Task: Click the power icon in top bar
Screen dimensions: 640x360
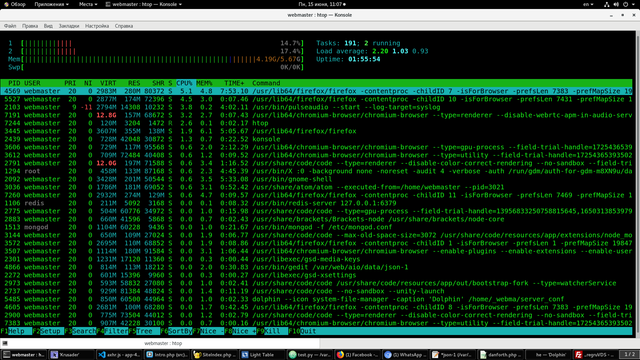Action: [x=626, y=4]
